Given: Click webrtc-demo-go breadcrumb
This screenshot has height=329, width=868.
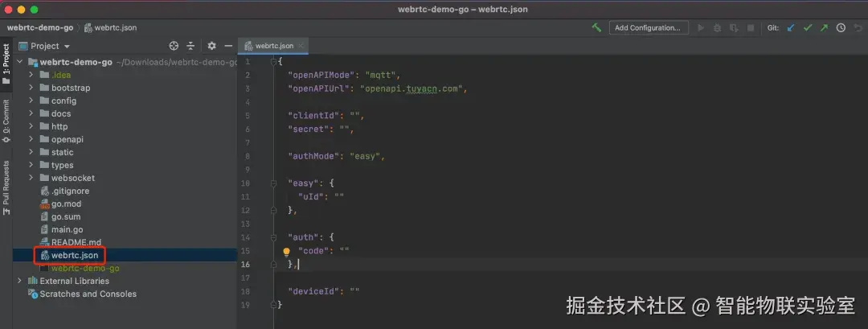Looking at the screenshot, I should pyautogui.click(x=40, y=27).
